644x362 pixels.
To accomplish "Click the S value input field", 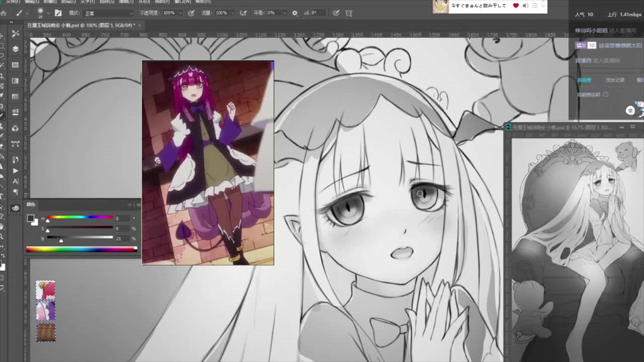I will 122,229.
